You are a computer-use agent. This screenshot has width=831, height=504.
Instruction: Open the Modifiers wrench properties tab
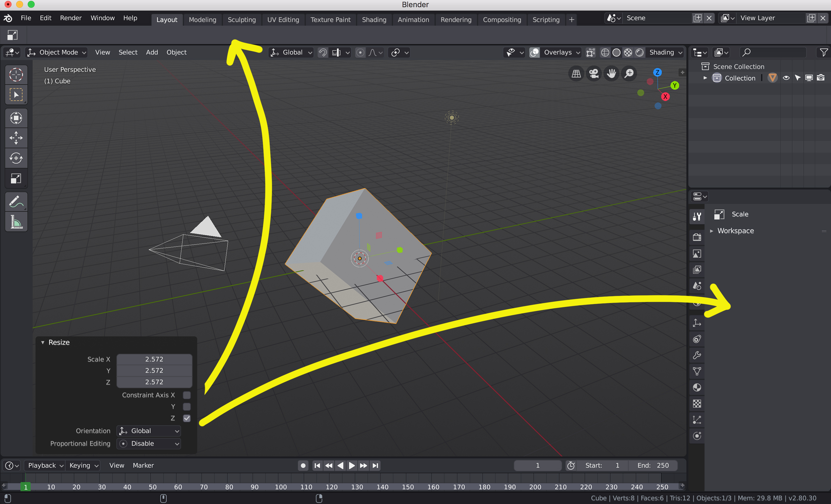[697, 355]
